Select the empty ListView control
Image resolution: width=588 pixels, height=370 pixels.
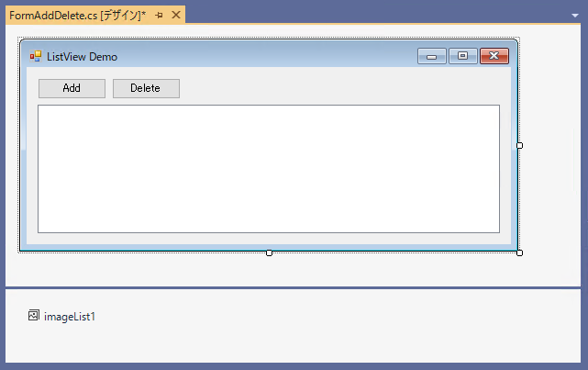tap(269, 169)
